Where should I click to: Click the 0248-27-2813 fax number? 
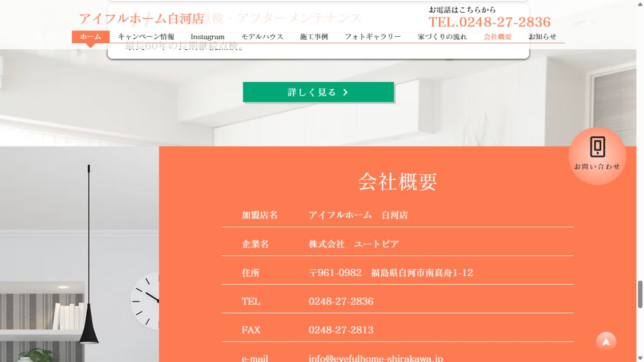coord(341,330)
